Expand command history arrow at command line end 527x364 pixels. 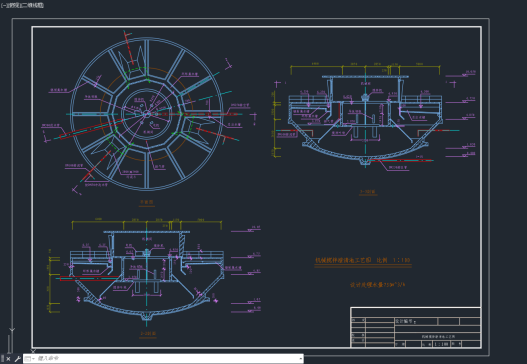[x=300, y=359]
